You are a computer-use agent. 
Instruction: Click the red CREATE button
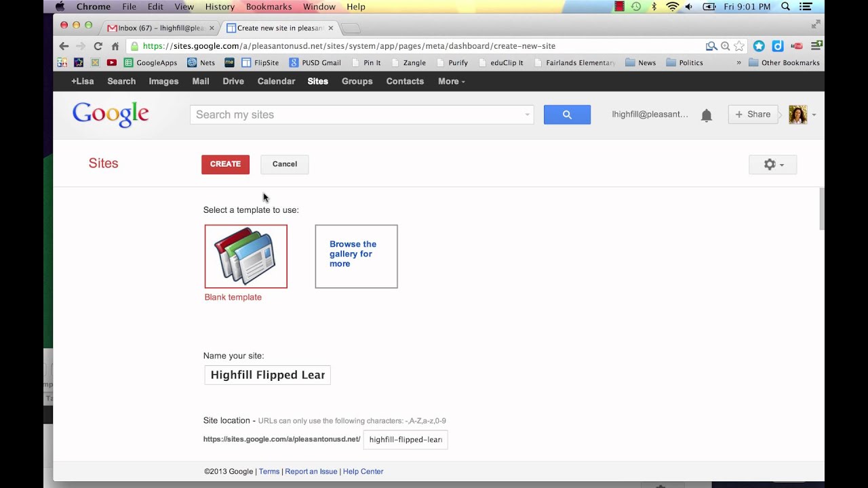(225, 164)
